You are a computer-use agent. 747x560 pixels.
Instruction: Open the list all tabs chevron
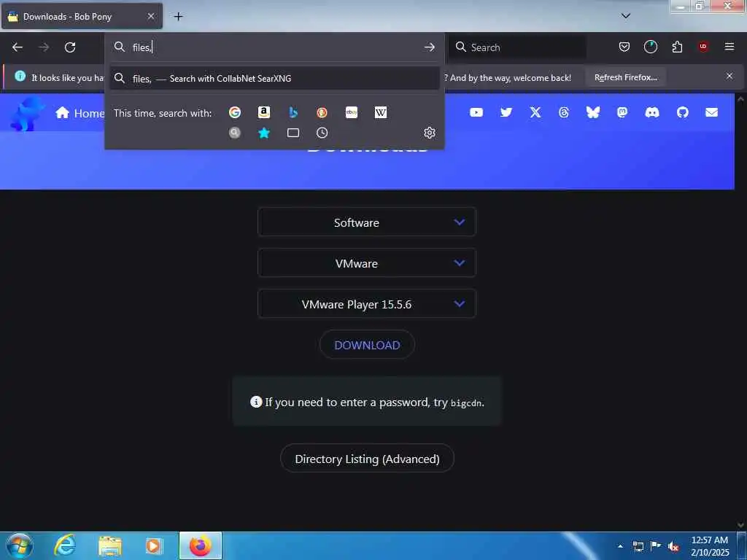(x=626, y=16)
